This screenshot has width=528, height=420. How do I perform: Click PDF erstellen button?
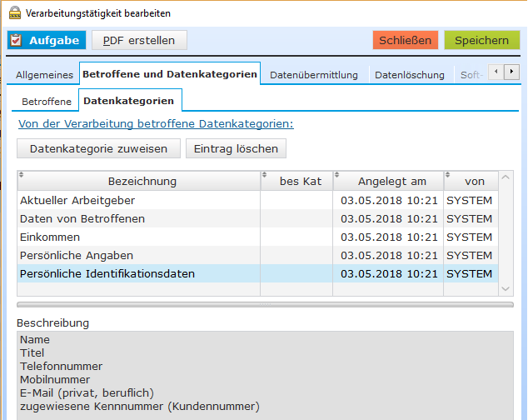coord(139,40)
